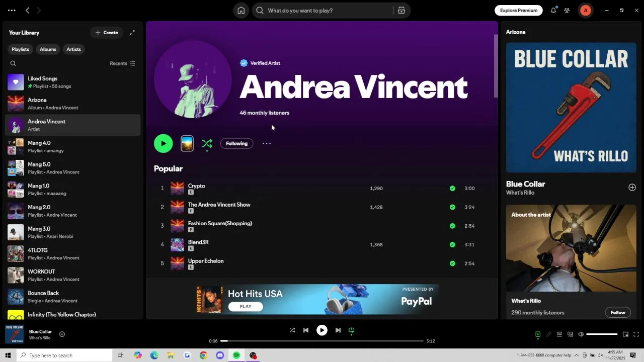Toggle repeat-one in the player bar
644x362 pixels.
click(x=352, y=330)
